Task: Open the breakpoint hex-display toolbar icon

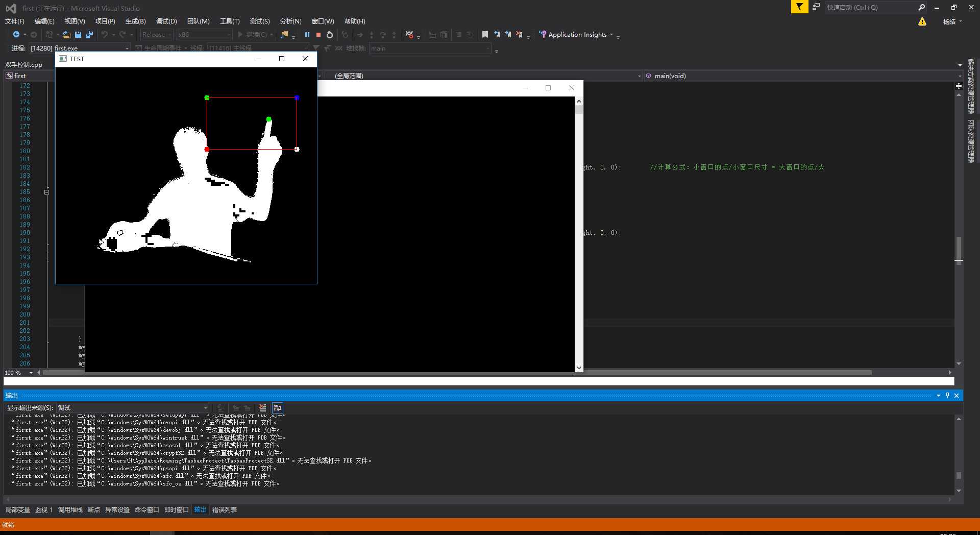Action: coord(409,35)
